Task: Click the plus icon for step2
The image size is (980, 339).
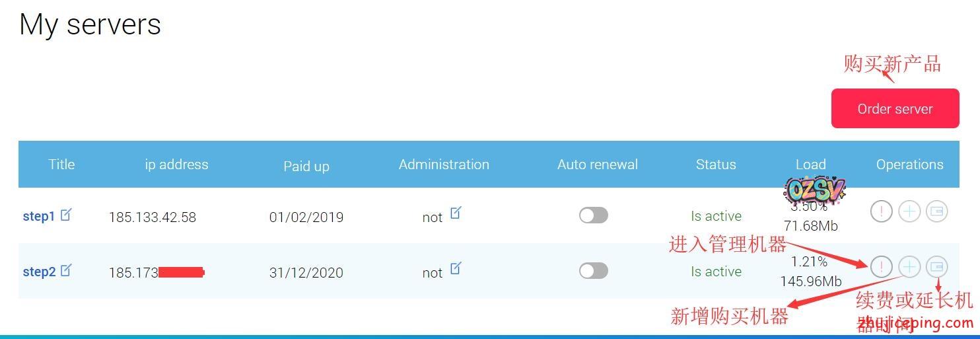Action: click(909, 267)
